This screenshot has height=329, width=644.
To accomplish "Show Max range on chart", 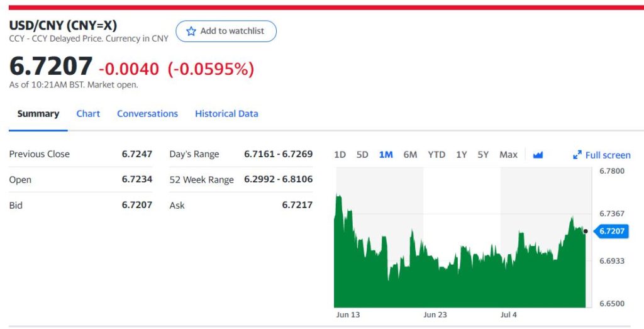I will coord(508,155).
